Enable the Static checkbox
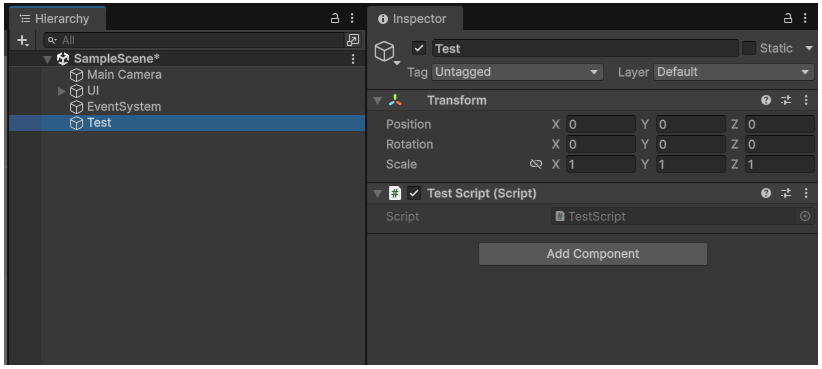 tap(749, 48)
